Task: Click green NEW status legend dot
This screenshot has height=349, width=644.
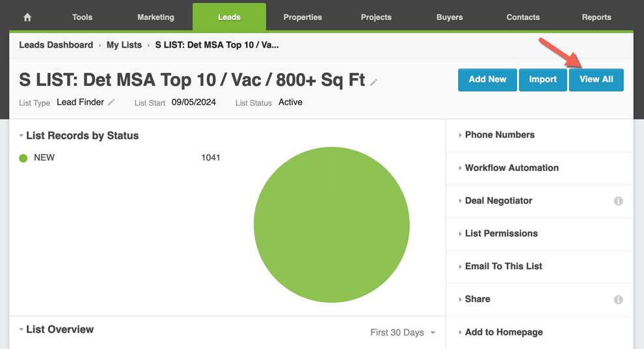Action: click(23, 158)
